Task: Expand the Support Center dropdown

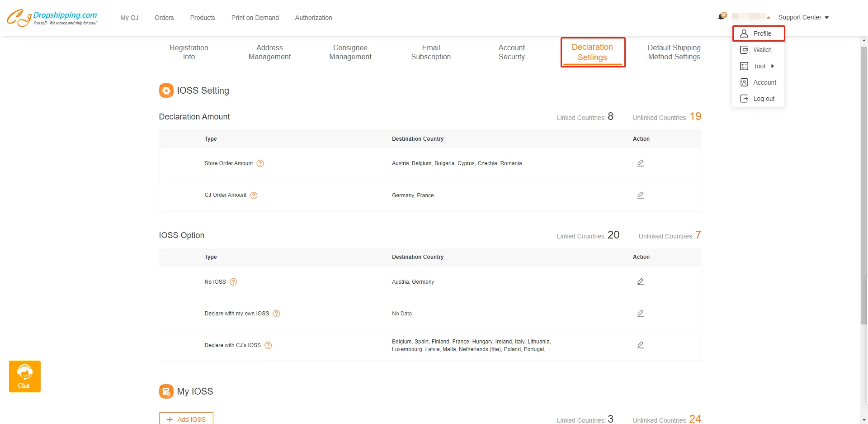Action: click(x=803, y=17)
